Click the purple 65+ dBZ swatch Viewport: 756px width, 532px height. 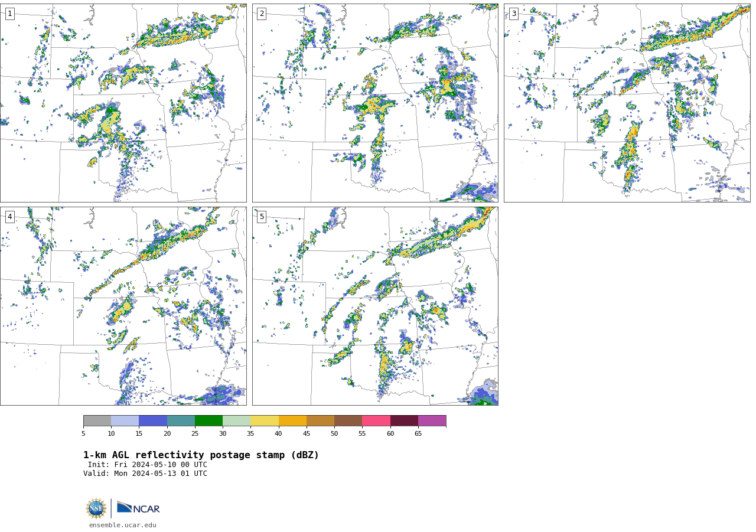tap(432, 421)
